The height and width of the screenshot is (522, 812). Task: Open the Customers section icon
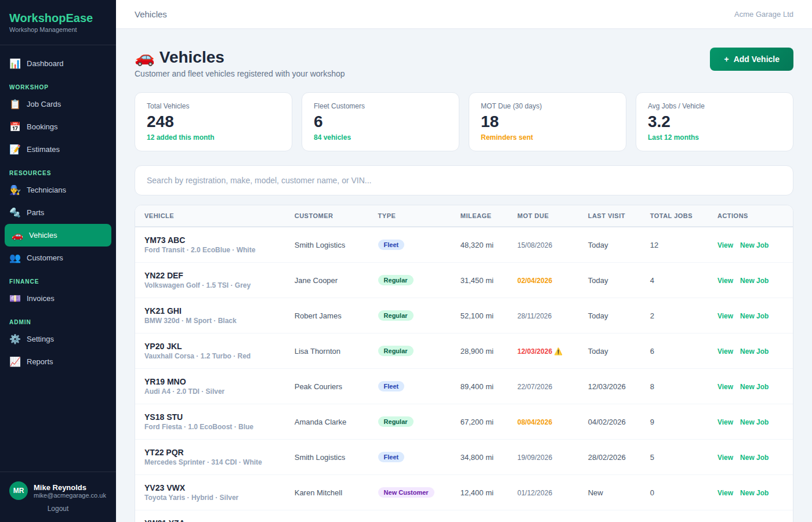tap(16, 258)
